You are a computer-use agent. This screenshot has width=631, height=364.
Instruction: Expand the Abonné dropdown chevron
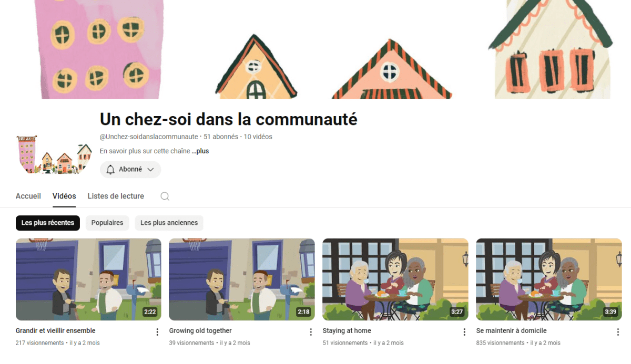point(150,170)
